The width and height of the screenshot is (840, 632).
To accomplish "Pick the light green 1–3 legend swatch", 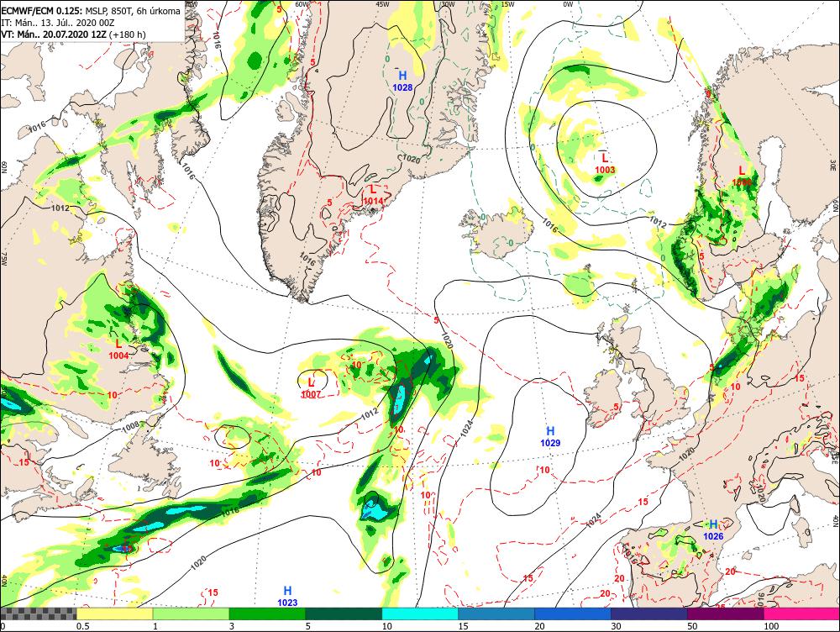I will click(x=192, y=614).
